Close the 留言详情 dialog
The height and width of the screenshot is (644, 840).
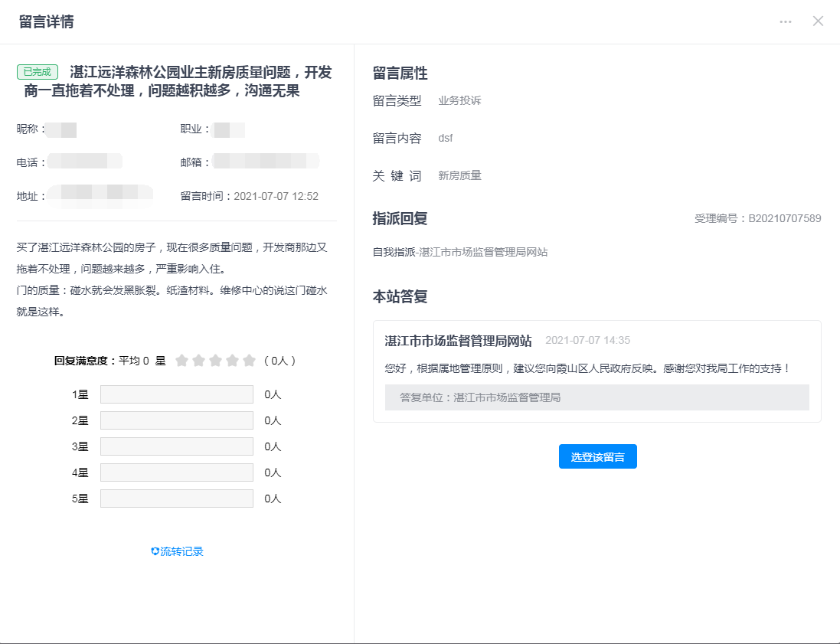coord(818,21)
